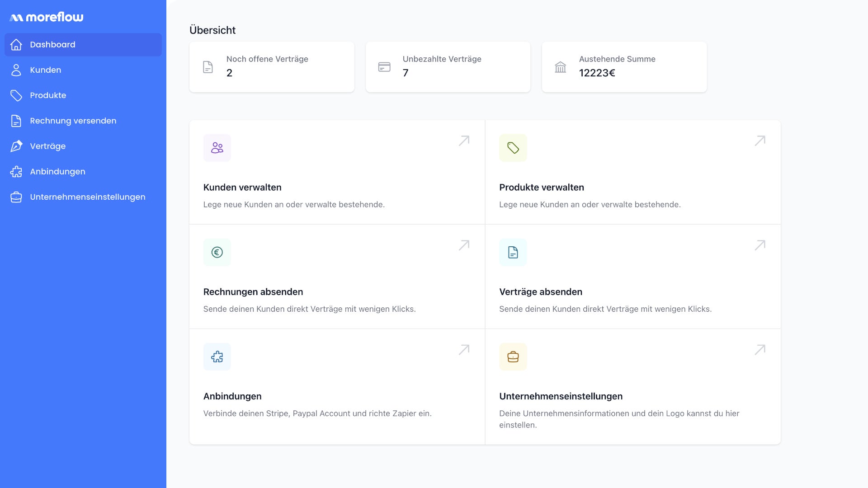Open Dashboard in the sidebar
868x488 pixels.
pos(52,45)
